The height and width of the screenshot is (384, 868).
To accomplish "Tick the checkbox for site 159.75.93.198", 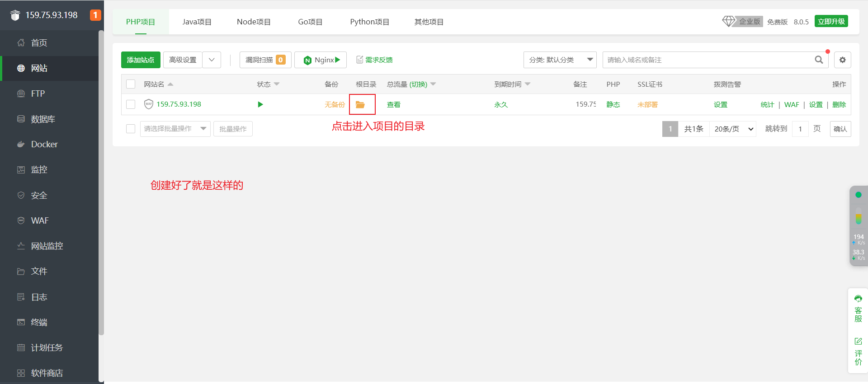I will pyautogui.click(x=131, y=104).
